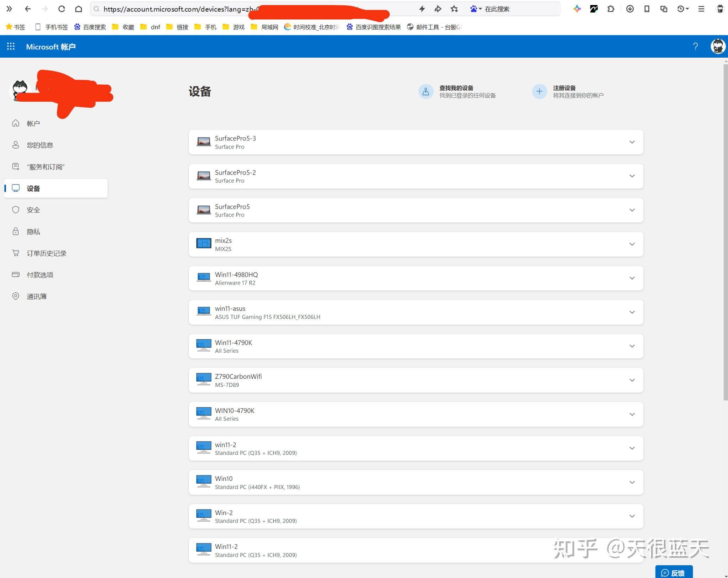728x578 pixels.
Task: Open the 游戏 bookmark folder
Action: (x=234, y=27)
